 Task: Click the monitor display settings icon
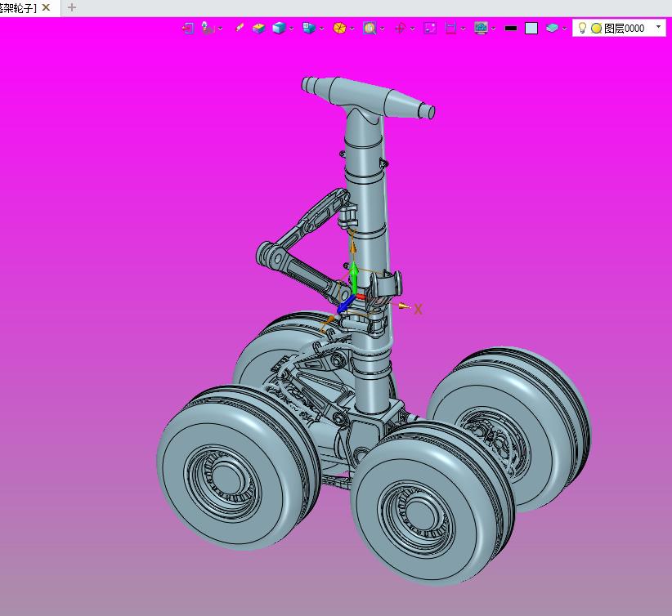[482, 29]
